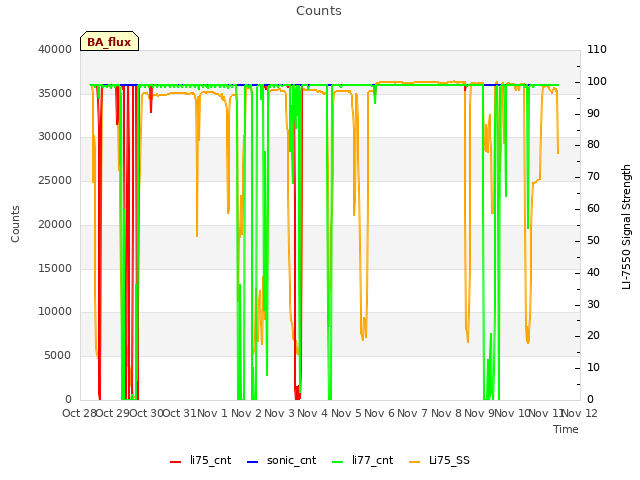This screenshot has height=480, width=640.
Task: Click the 25000 left axis tick
Action: tap(55, 180)
